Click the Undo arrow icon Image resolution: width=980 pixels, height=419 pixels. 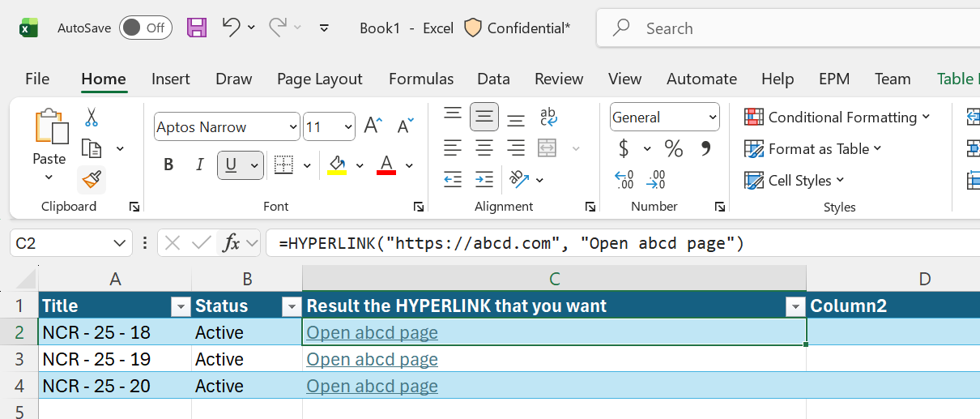coord(231,27)
